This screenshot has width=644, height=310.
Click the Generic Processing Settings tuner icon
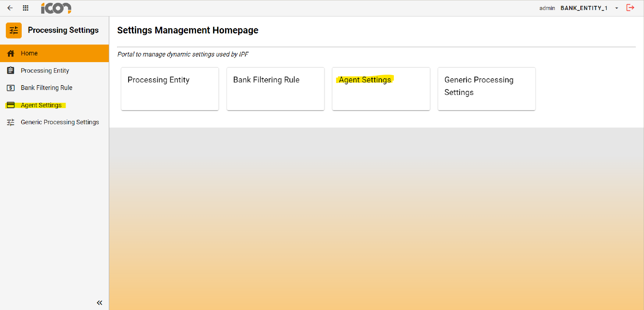11,122
